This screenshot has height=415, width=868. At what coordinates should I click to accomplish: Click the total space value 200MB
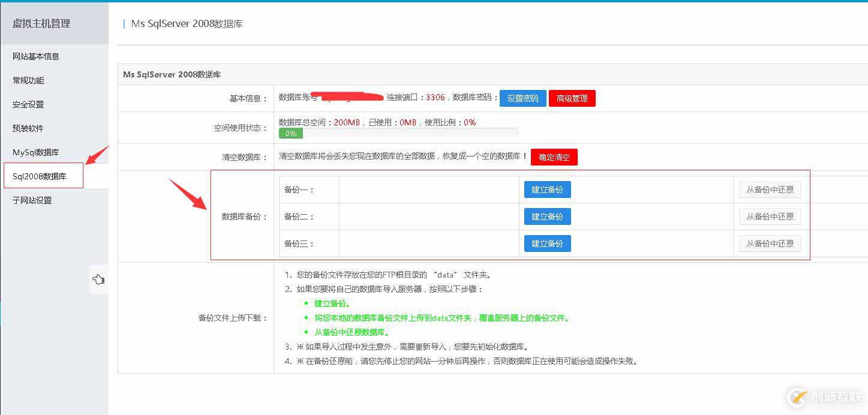(347, 122)
